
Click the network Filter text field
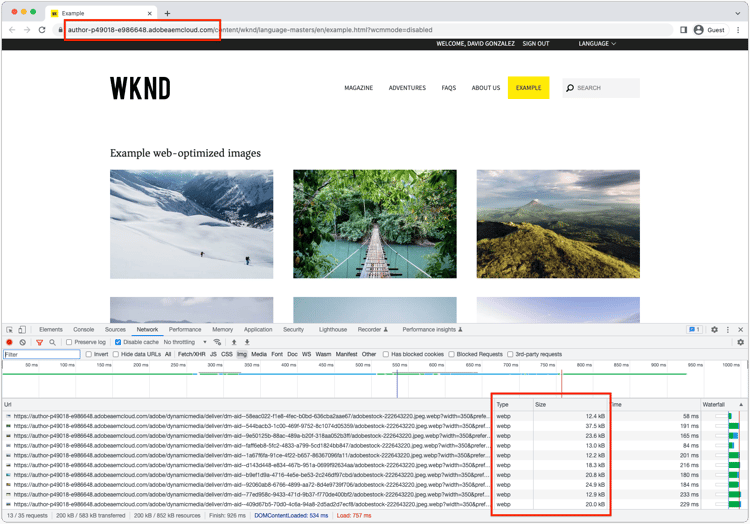pyautogui.click(x=42, y=354)
